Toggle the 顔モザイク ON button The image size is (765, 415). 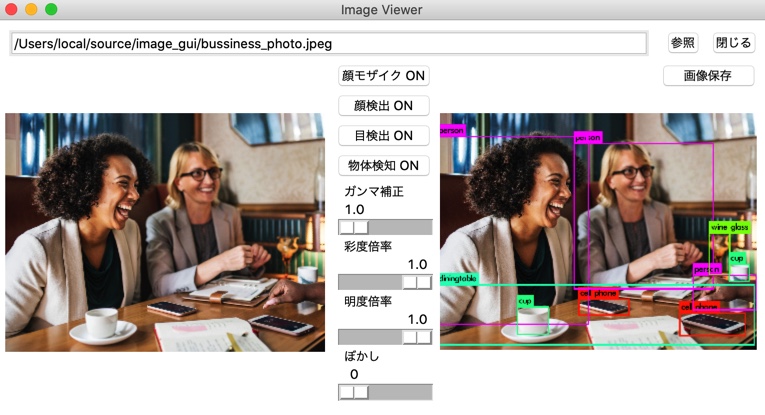click(x=383, y=76)
